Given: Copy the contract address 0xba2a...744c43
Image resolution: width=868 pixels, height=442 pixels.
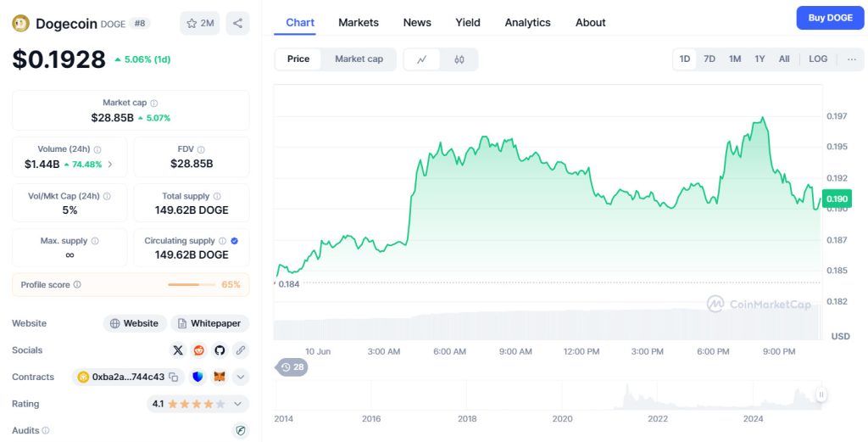Looking at the screenshot, I should click(173, 378).
